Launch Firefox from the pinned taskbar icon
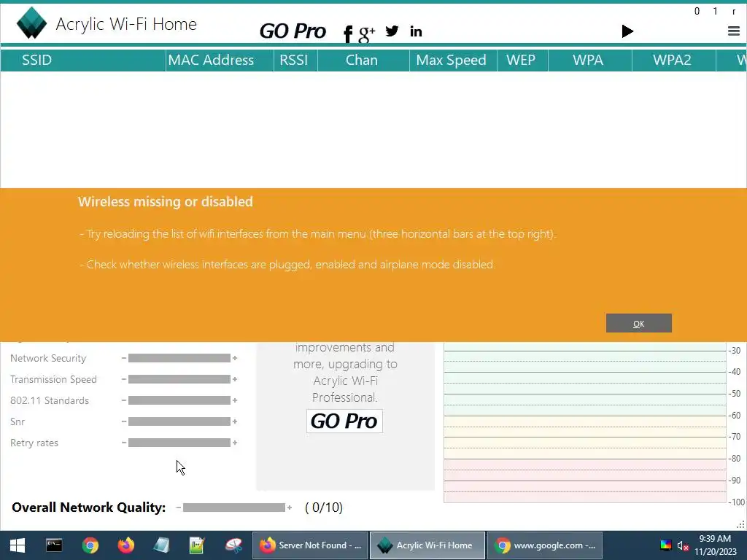 click(x=125, y=545)
